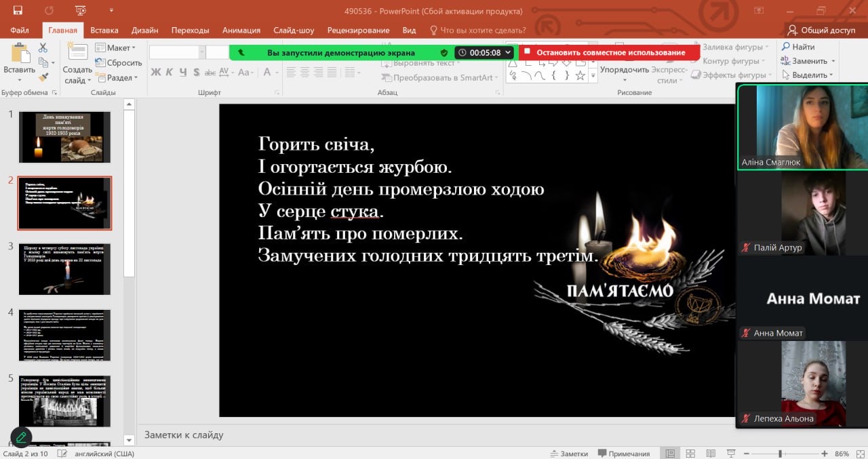The width and height of the screenshot is (868, 459).
Task: Click the green annotation pencil button
Action: (x=21, y=437)
